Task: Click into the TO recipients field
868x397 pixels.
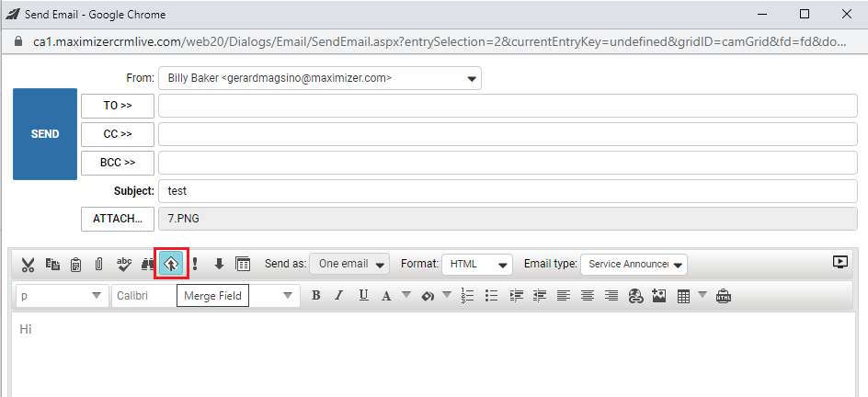Action: (x=508, y=106)
